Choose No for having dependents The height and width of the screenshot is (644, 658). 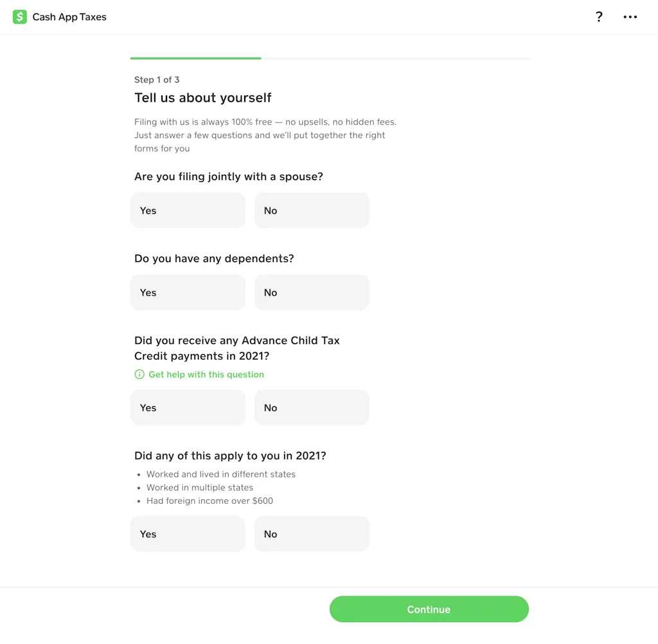[312, 292]
